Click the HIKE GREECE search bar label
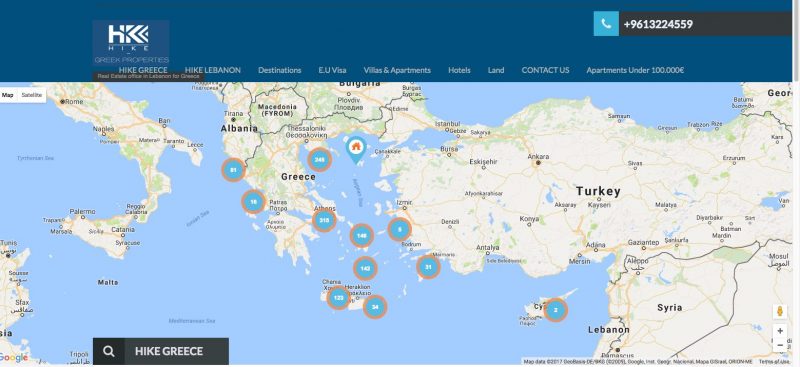The height and width of the screenshot is (367, 800). [169, 351]
